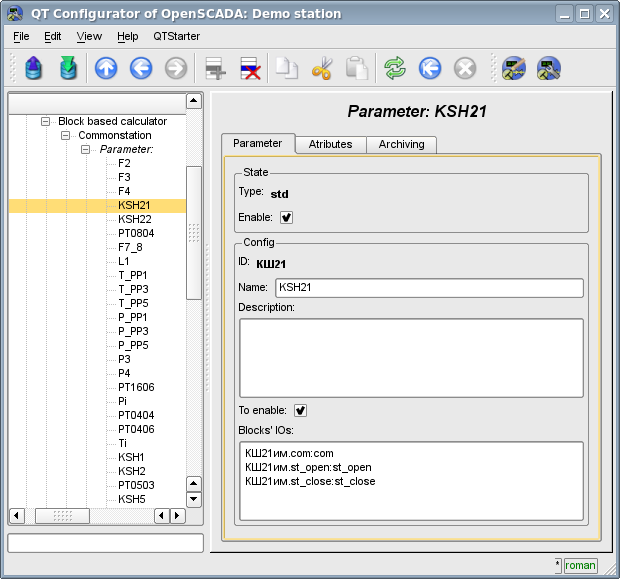The width and height of the screenshot is (620, 579).
Task: Click the blue back arrow icon
Action: [141, 68]
